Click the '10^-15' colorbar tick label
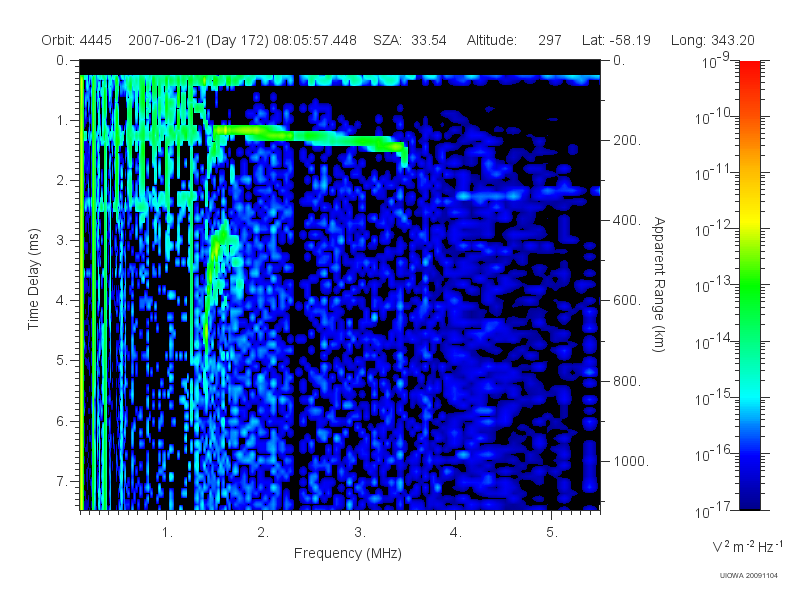Viewport: 800px width, 600px height. (x=715, y=398)
